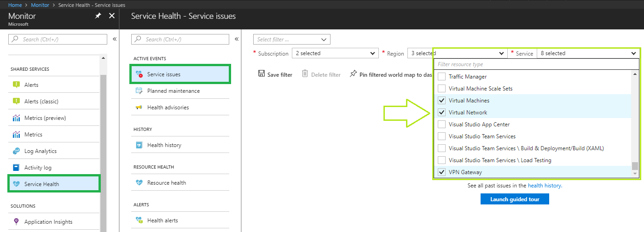This screenshot has width=644, height=232.
Task: Open Application Insights menu item
Action: coord(54,222)
